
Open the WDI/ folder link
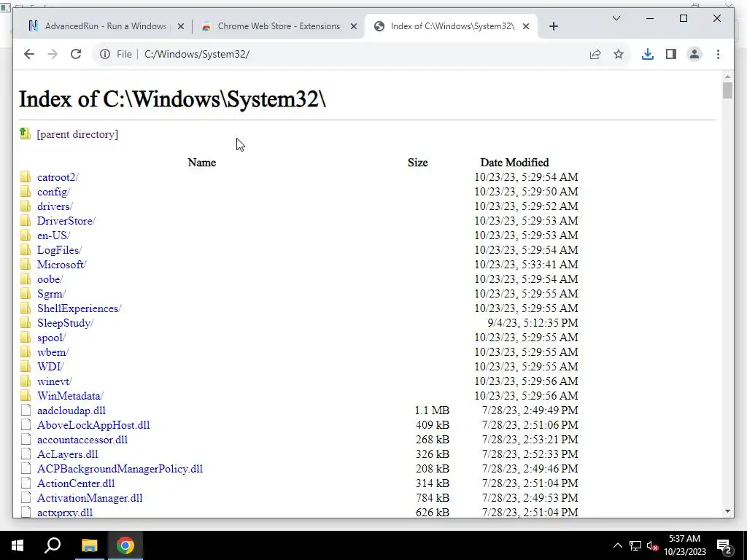(x=50, y=367)
